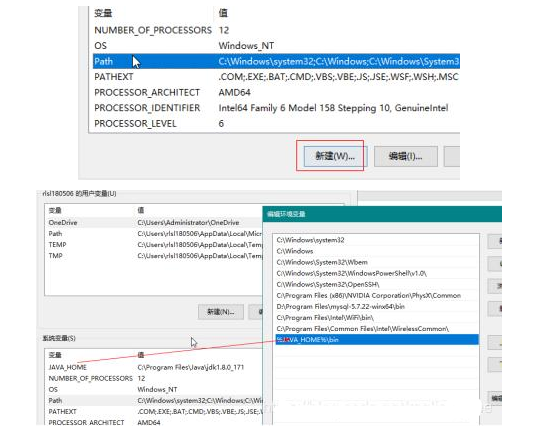Select the Path row in user variables
544x428 pixels.
(154, 233)
